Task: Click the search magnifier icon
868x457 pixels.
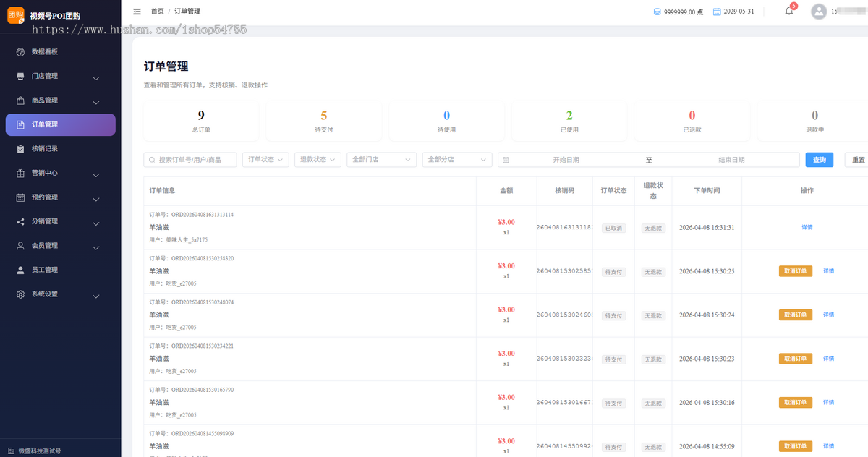Action: click(x=152, y=160)
